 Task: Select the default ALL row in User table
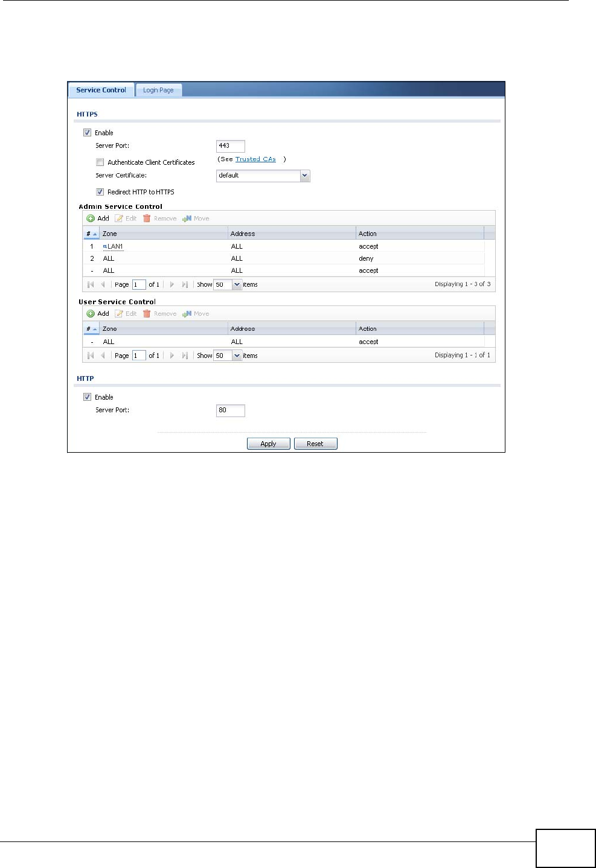[284, 342]
